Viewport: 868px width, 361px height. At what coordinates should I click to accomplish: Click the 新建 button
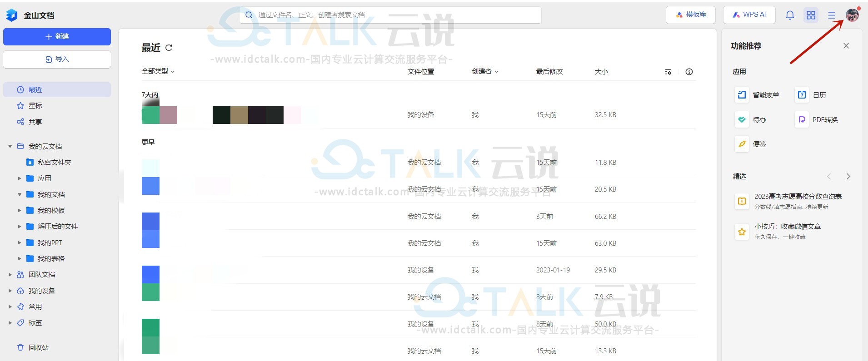pyautogui.click(x=57, y=36)
